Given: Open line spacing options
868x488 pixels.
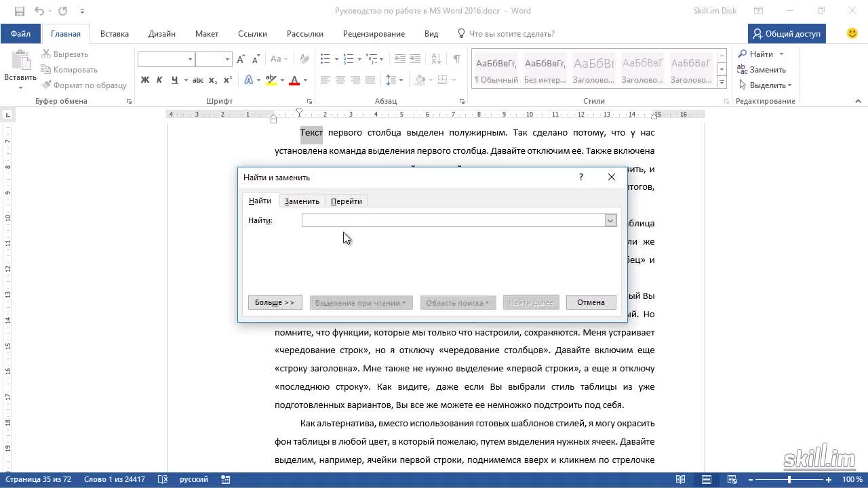Looking at the screenshot, I should click(x=393, y=80).
